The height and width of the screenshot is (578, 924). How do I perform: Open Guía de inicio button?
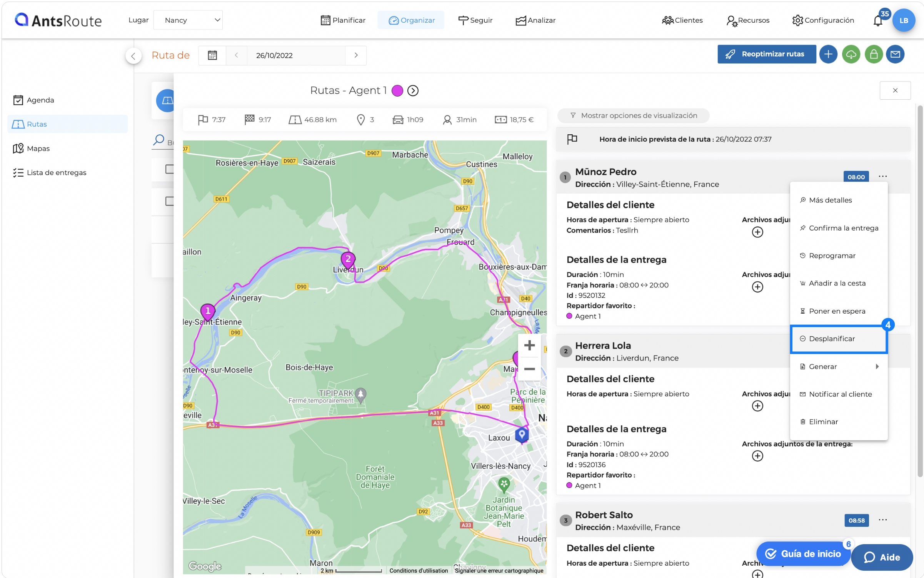803,554
